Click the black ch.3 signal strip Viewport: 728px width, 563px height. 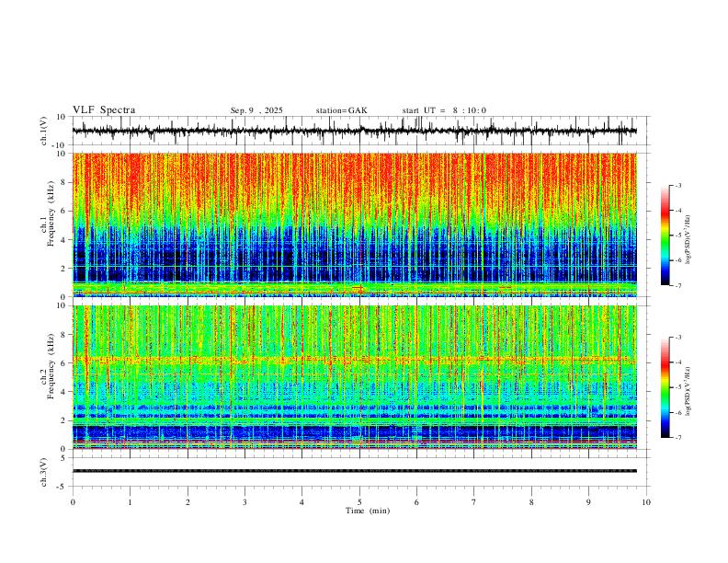(x=355, y=471)
